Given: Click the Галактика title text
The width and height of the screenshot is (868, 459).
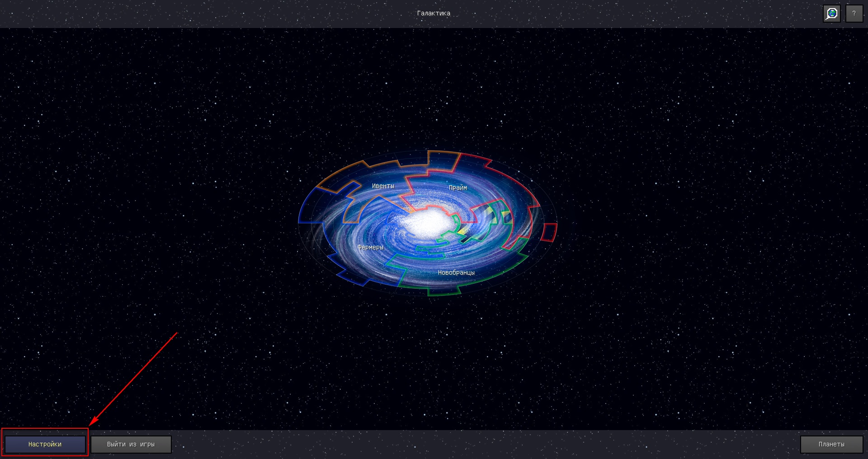Looking at the screenshot, I should [x=434, y=14].
